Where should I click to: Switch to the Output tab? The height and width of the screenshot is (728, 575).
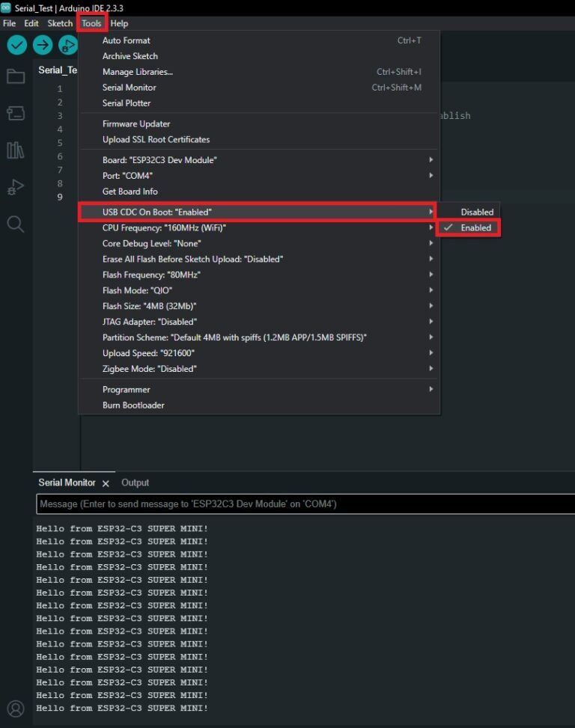(134, 483)
